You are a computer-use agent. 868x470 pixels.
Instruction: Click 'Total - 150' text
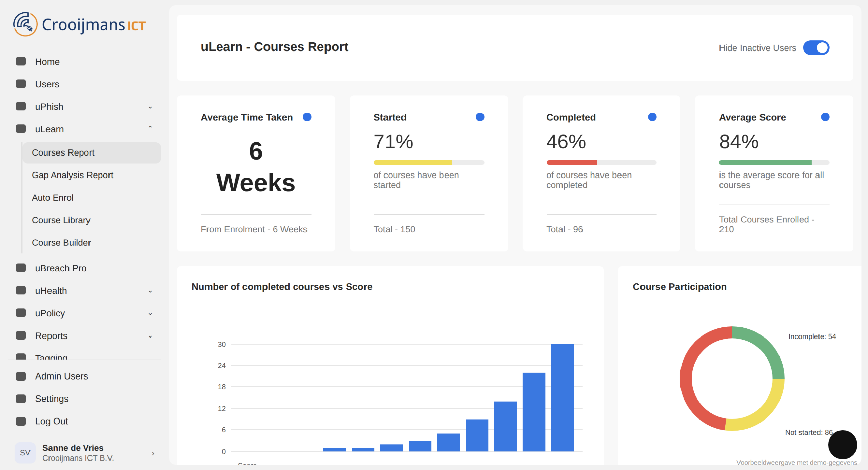pos(394,229)
